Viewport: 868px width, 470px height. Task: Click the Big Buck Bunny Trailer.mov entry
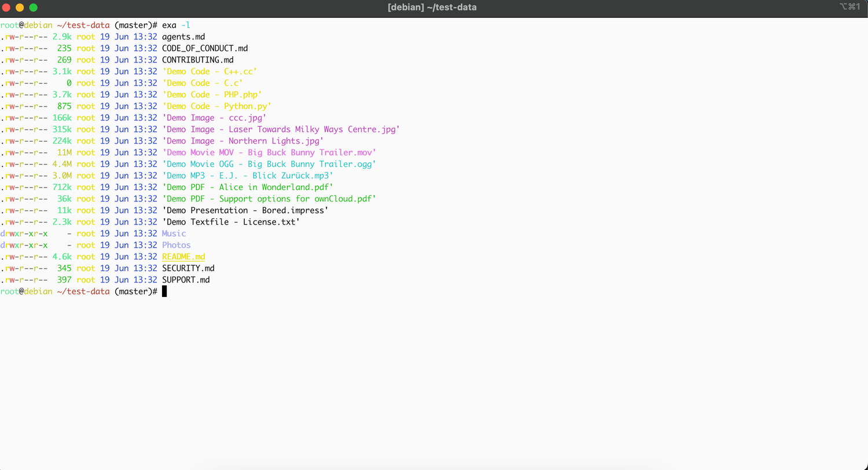click(x=269, y=152)
